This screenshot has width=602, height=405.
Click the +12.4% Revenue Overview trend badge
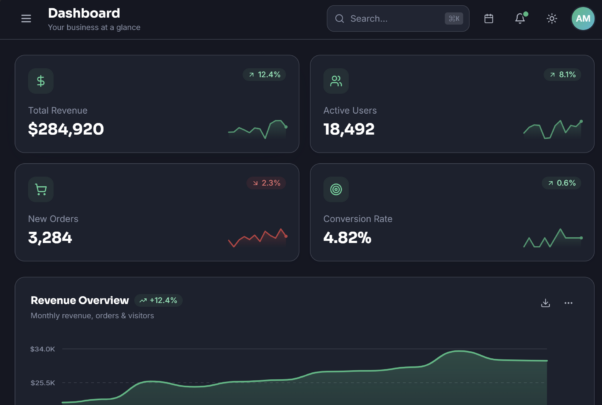(158, 300)
